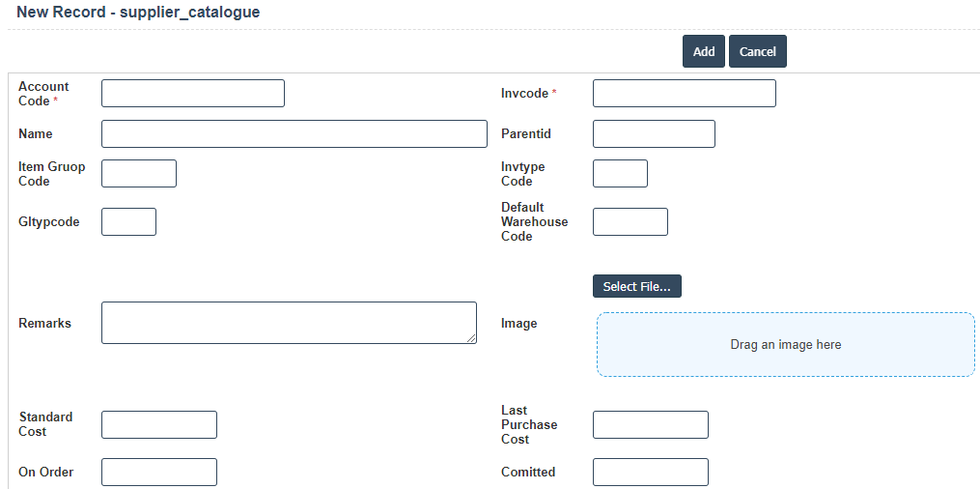This screenshot has width=980, height=489.
Task: Click the Add button
Action: pyautogui.click(x=703, y=51)
